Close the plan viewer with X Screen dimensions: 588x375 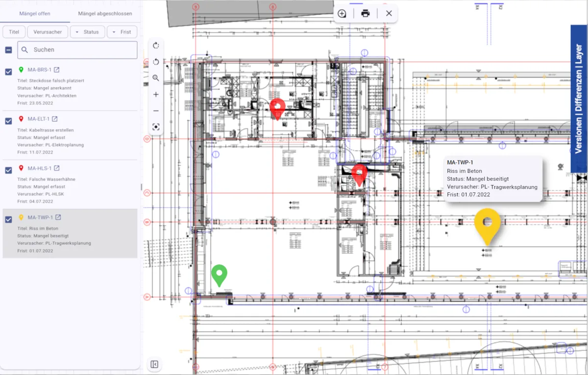click(x=389, y=14)
